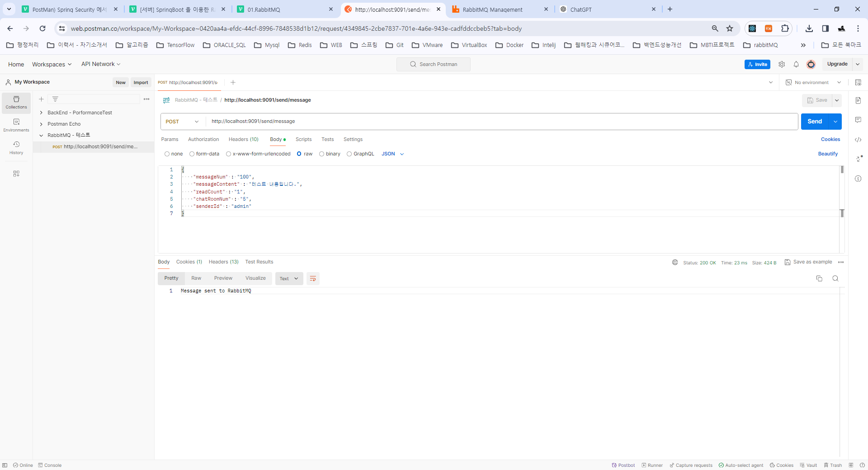868x470 pixels.
Task: Select the raw body type radio
Action: coord(299,154)
